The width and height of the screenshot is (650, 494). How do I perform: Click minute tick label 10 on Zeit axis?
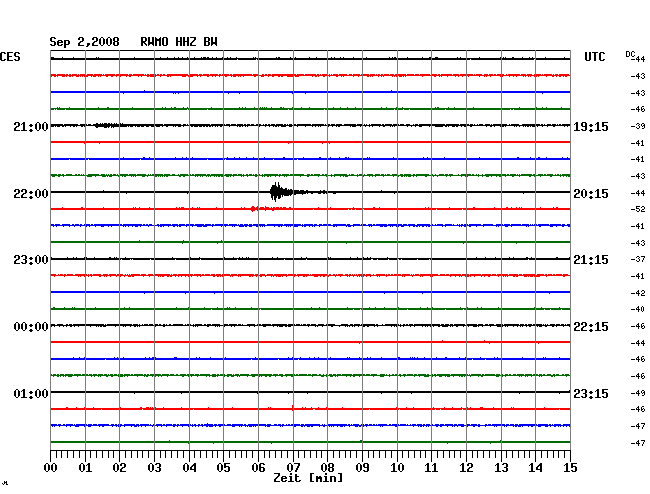tap(397, 468)
